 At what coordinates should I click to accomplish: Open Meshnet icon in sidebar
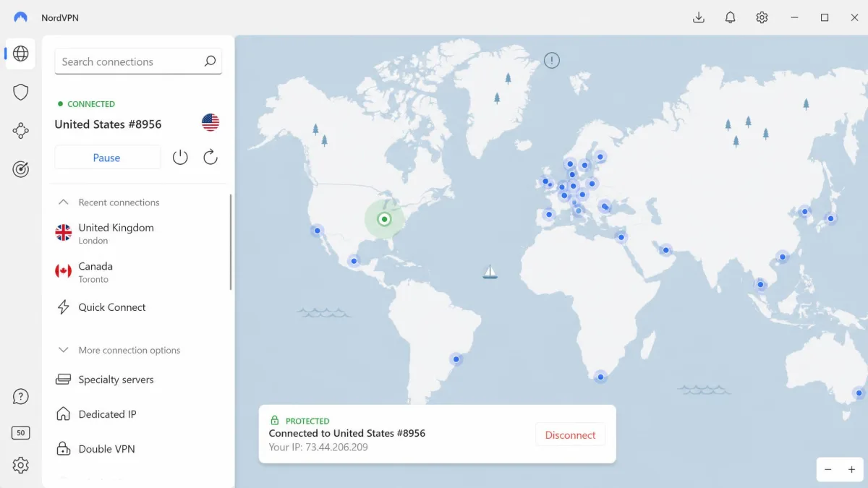[21, 131]
